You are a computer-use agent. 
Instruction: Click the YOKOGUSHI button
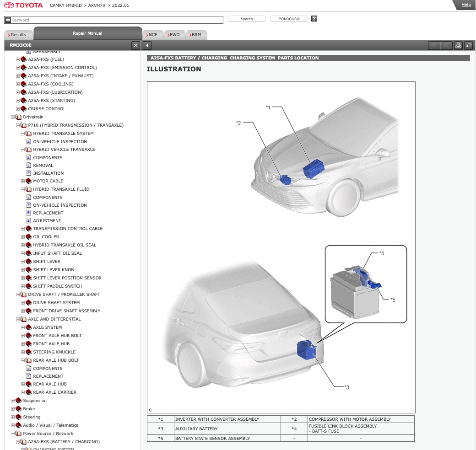point(289,18)
